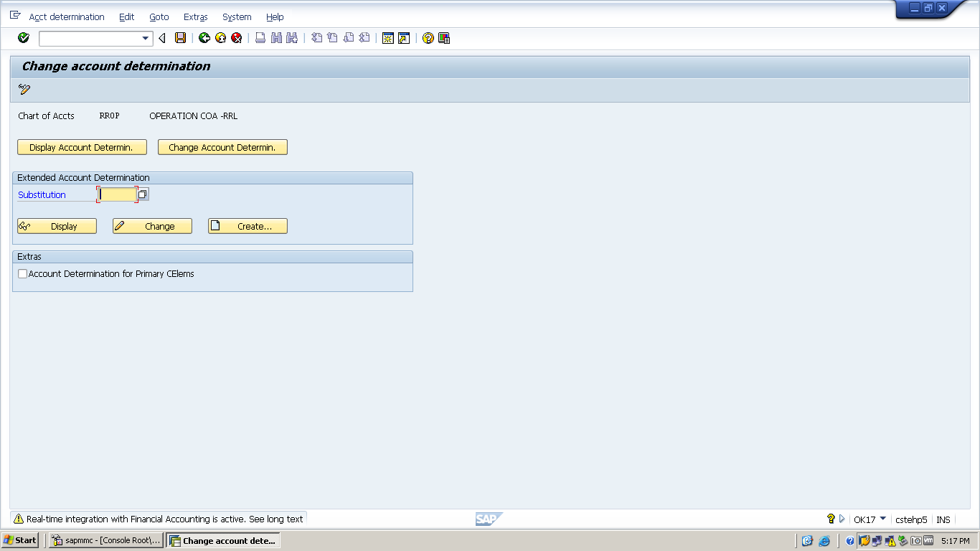Click the Customize Local Layout icon
The height and width of the screenshot is (551, 980).
click(x=444, y=38)
